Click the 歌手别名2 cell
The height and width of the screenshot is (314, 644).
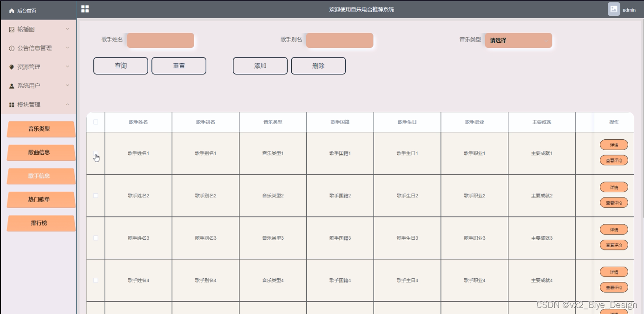point(205,196)
